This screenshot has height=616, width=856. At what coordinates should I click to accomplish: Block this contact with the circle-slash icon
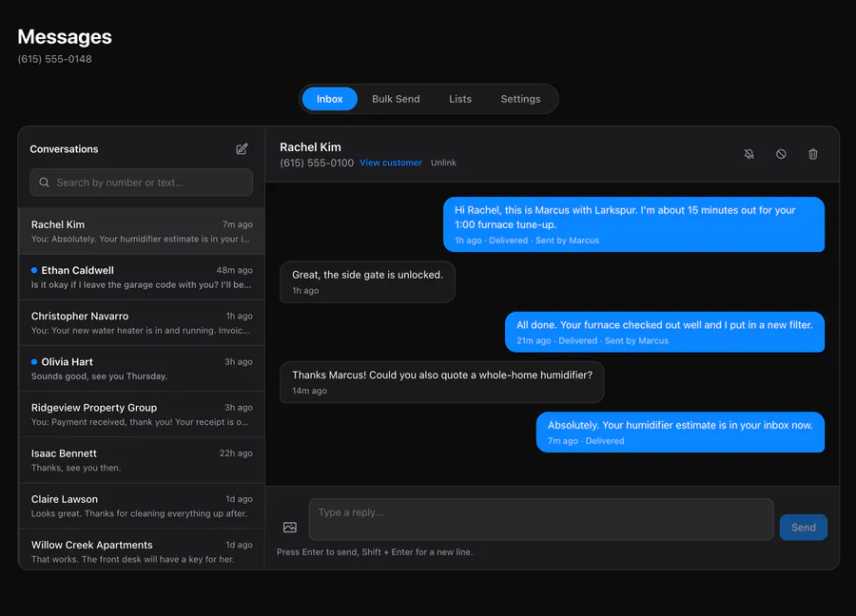click(x=781, y=154)
